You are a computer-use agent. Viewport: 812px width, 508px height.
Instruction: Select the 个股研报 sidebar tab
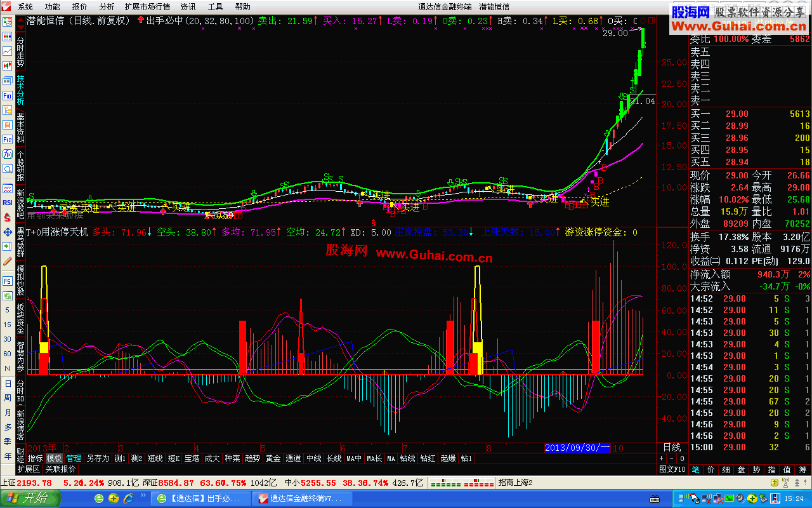20,166
